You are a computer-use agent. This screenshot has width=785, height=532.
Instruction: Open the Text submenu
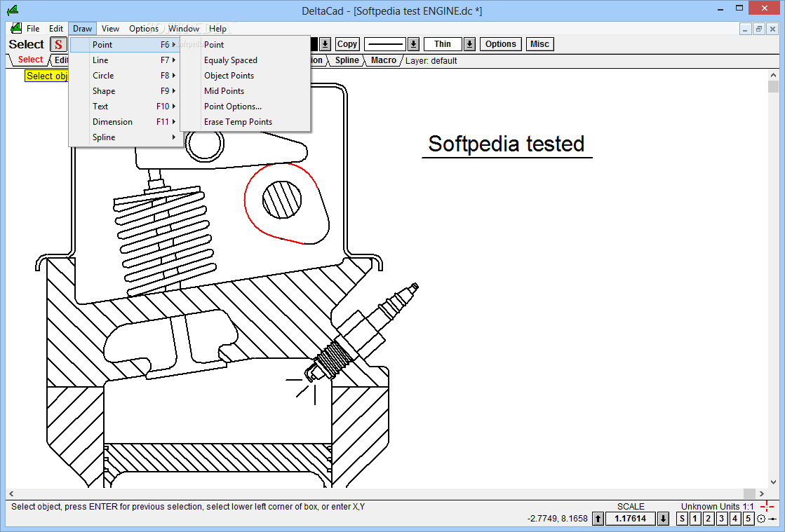(x=125, y=107)
